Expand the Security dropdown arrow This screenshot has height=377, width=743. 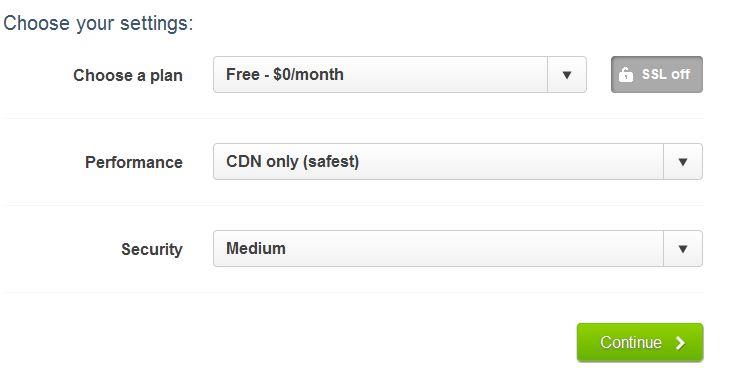[683, 249]
